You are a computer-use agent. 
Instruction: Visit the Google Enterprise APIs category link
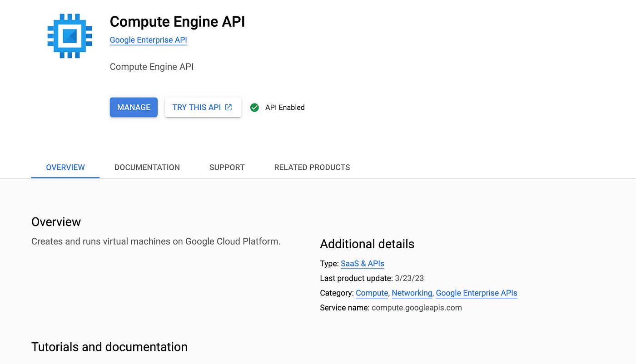click(477, 293)
